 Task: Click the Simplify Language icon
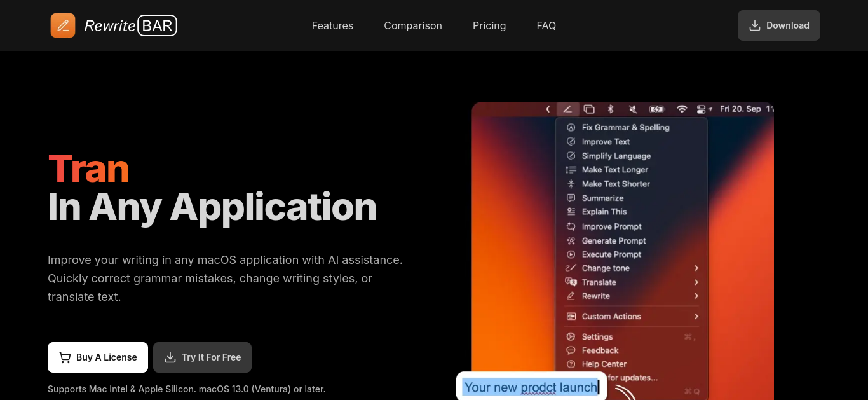pyautogui.click(x=571, y=156)
